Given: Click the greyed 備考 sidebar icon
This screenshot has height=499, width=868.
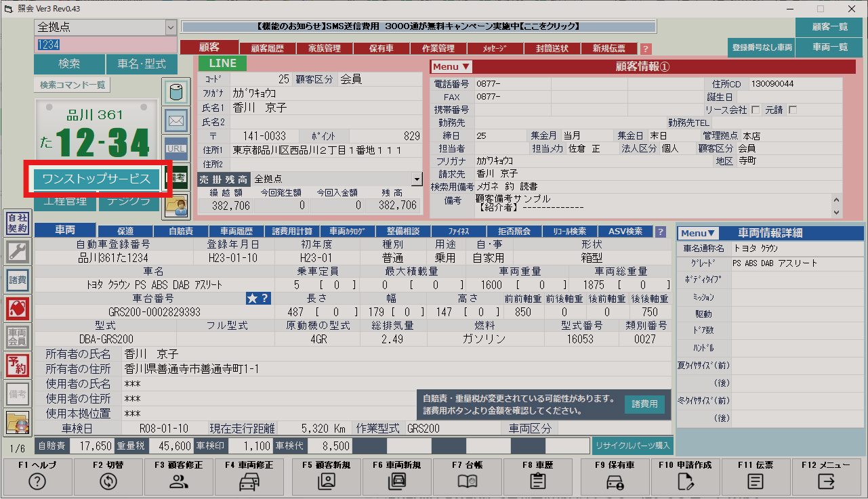Looking at the screenshot, I should 17,393.
